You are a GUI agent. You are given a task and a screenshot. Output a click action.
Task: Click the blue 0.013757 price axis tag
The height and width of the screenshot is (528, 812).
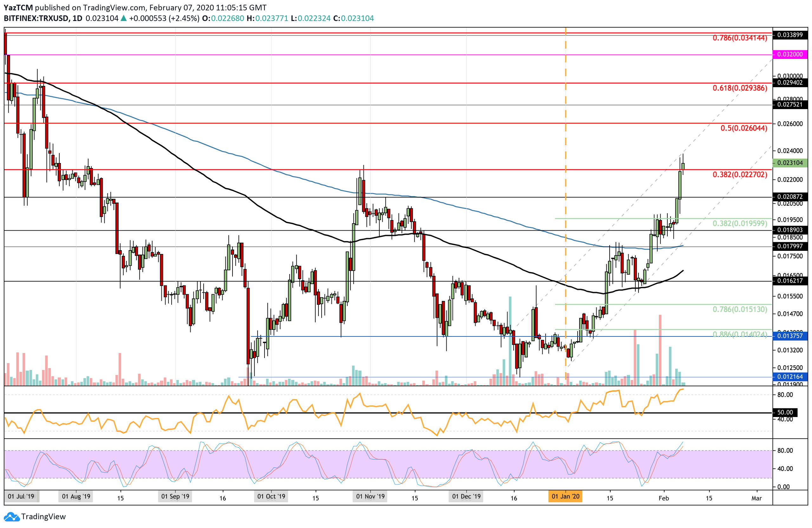point(790,336)
